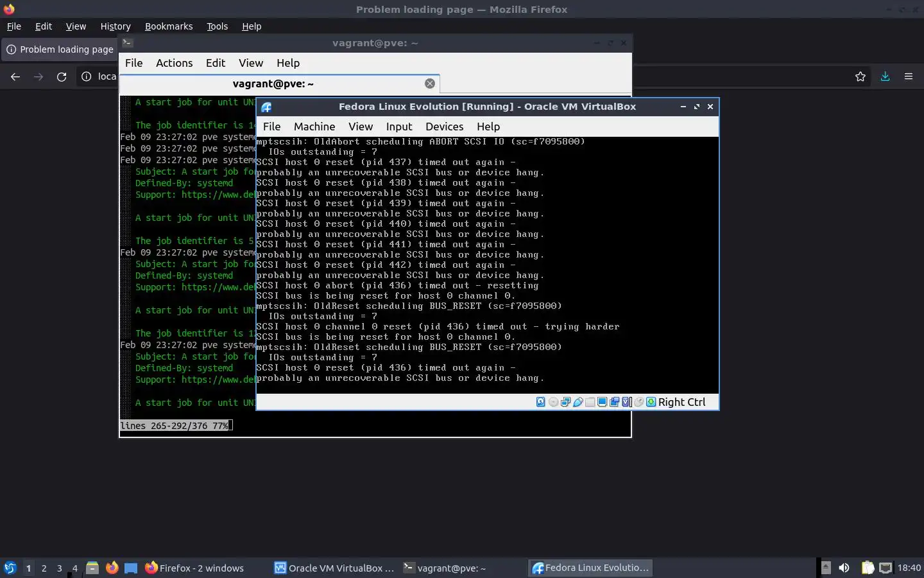Open the Input menu in VirtualBox
924x578 pixels.
[399, 127]
